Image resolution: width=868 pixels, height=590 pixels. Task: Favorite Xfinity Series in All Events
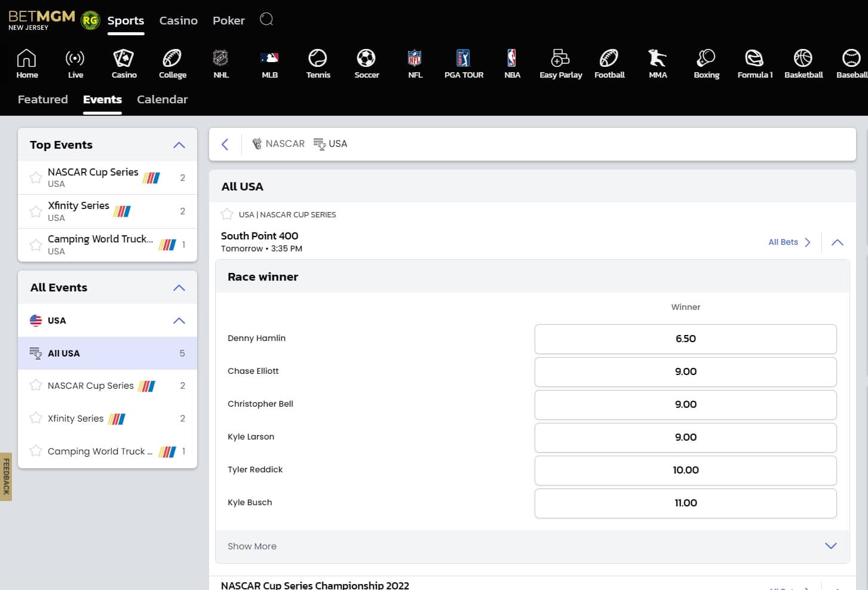36,418
